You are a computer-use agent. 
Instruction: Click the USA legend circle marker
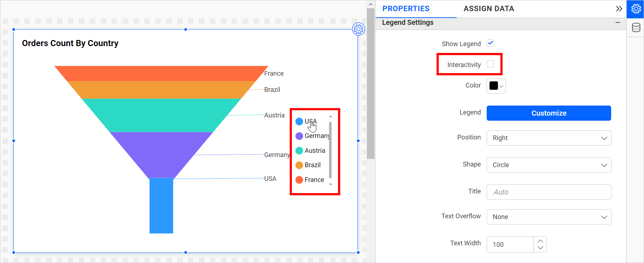[x=299, y=121]
